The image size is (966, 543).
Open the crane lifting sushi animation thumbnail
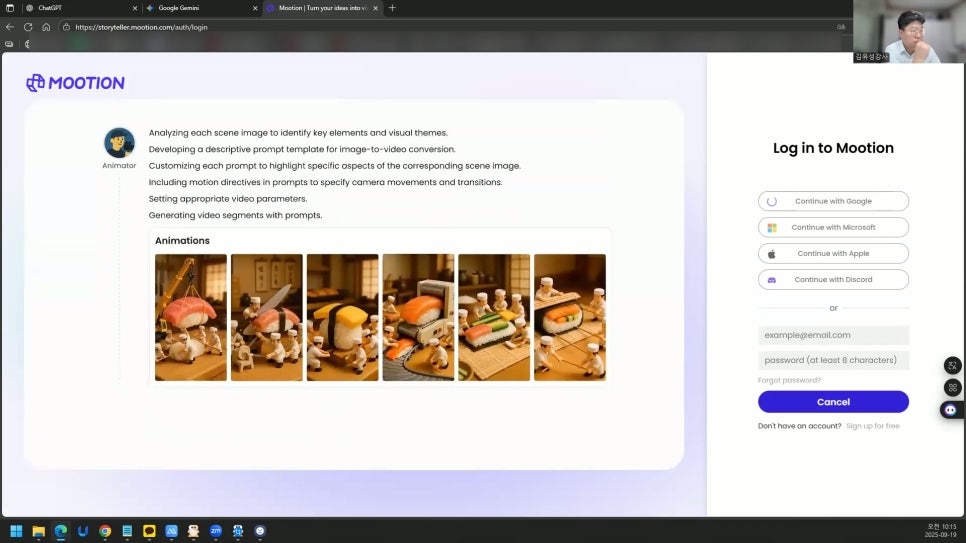coord(191,317)
